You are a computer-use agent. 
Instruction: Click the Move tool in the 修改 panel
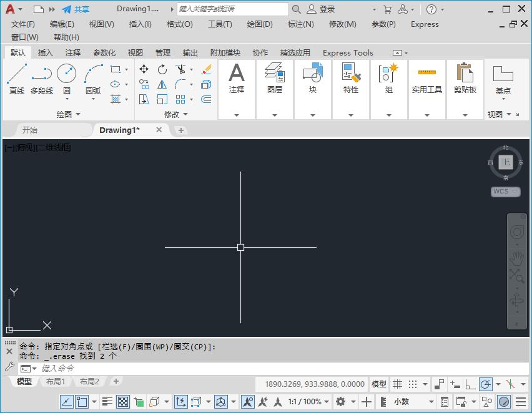coord(144,69)
